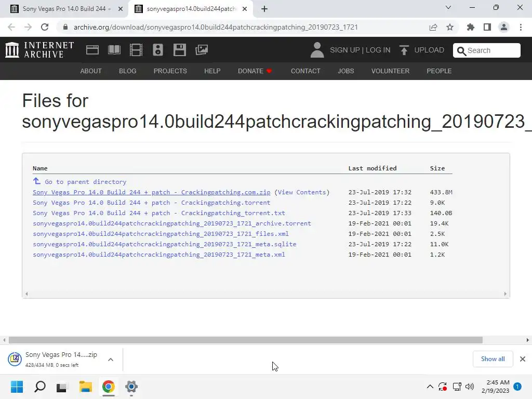
Task: Click the user avatar icon beside Sign Up
Action: pos(317,50)
